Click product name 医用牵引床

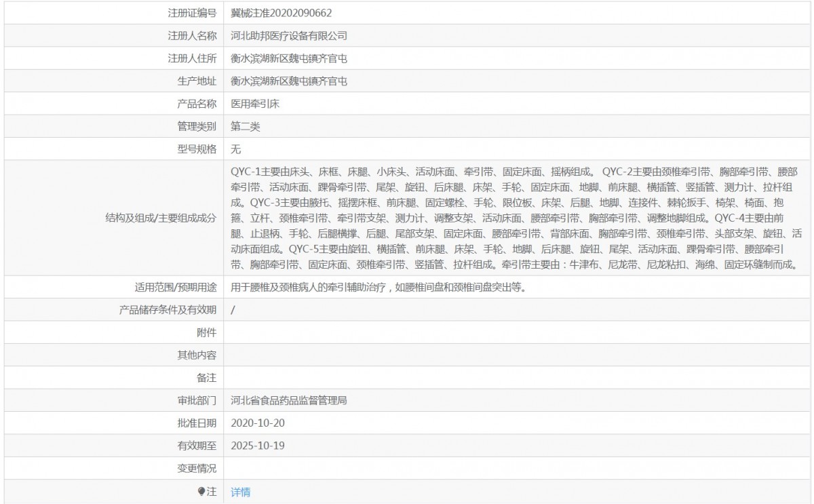(x=255, y=104)
